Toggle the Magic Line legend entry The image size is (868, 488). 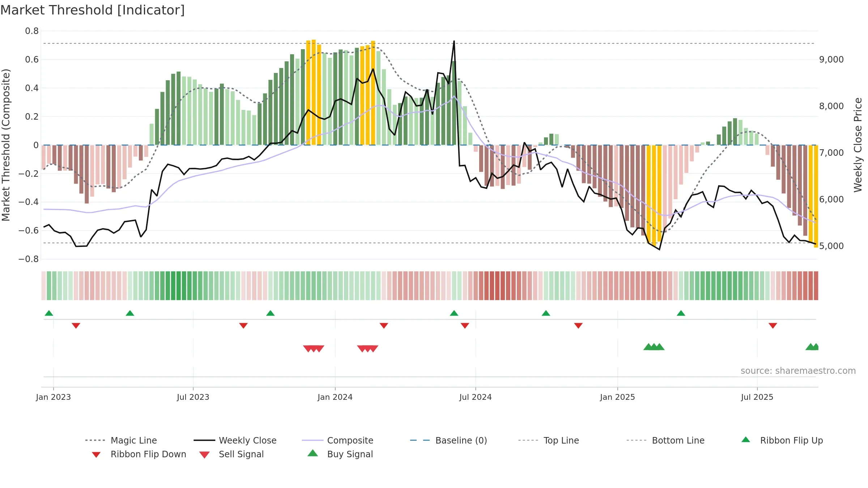click(121, 440)
